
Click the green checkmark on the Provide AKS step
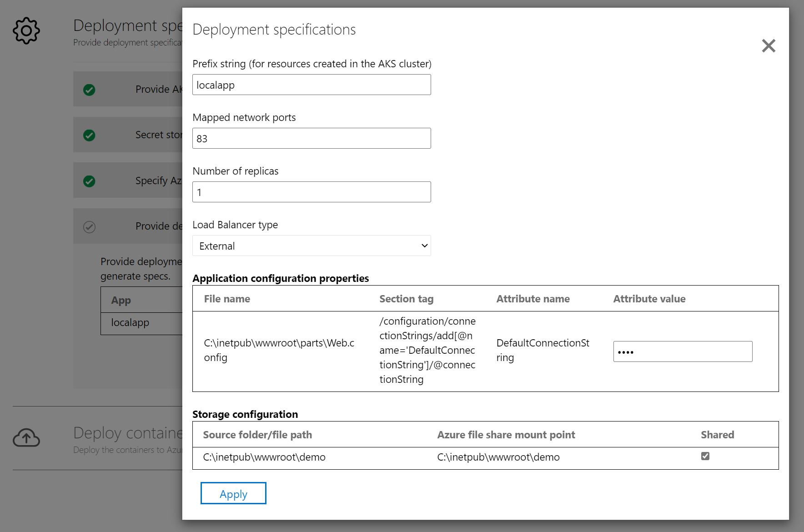tap(89, 90)
